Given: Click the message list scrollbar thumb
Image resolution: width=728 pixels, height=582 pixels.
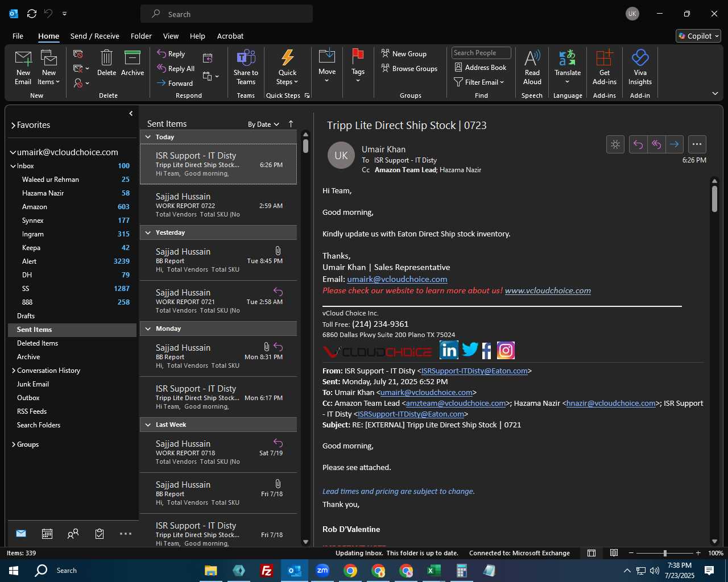Looking at the screenshot, I should pyautogui.click(x=305, y=146).
